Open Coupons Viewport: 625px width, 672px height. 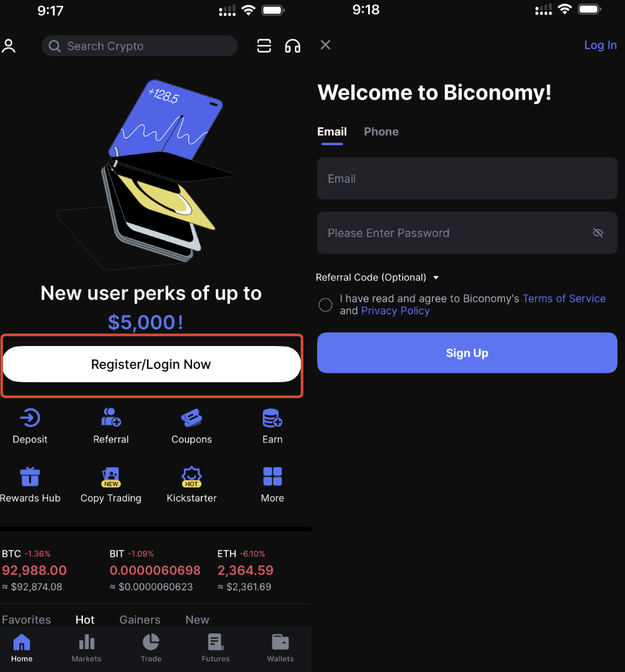coord(191,418)
